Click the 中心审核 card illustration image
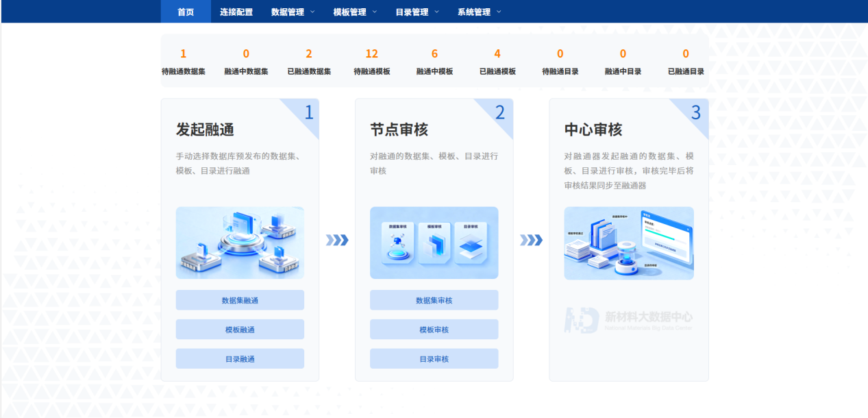The width and height of the screenshot is (868, 418). (628, 243)
